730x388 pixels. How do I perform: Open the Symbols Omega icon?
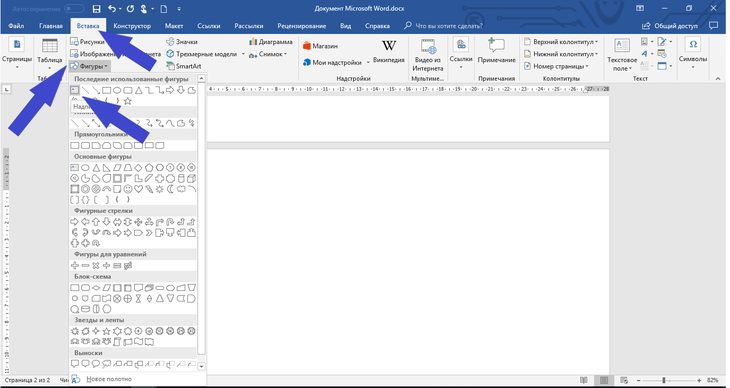click(x=693, y=44)
